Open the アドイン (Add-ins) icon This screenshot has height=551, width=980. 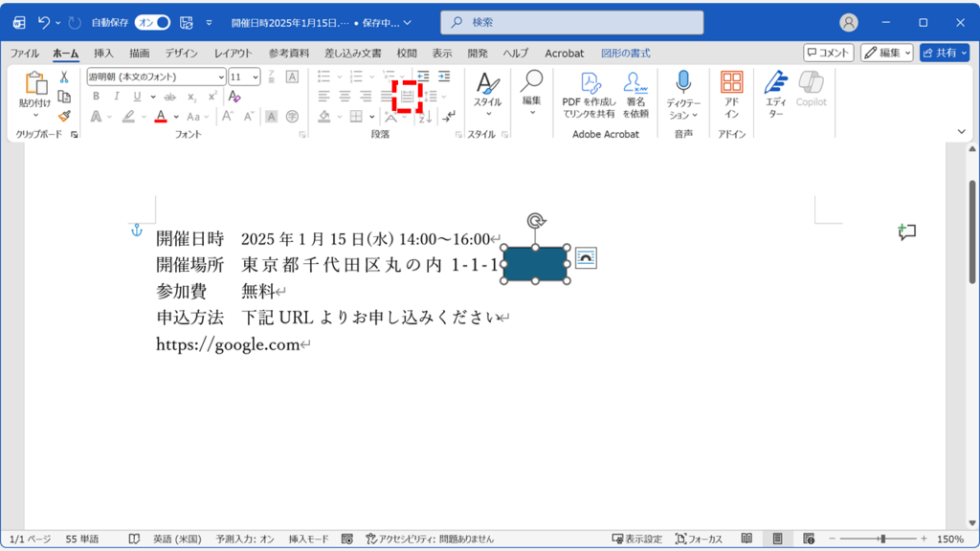click(x=732, y=91)
